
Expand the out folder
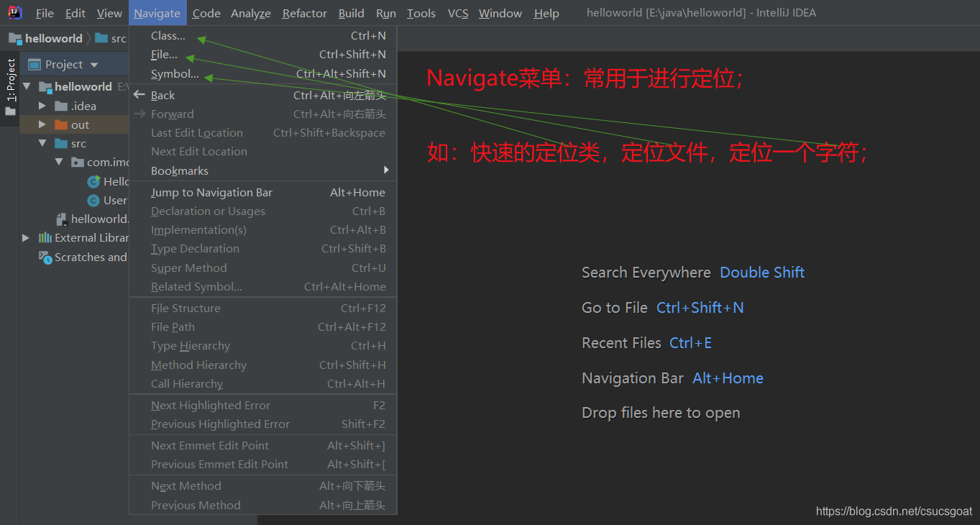point(42,124)
